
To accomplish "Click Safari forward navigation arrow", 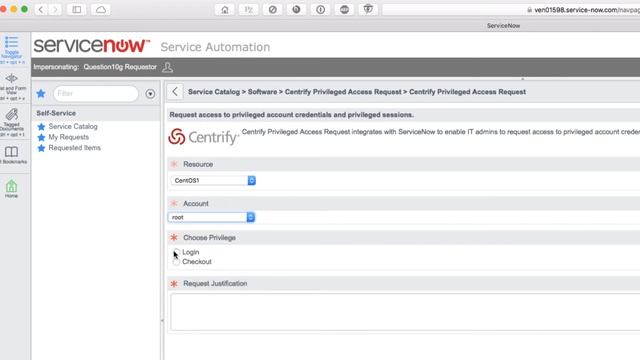I will [x=55, y=9].
